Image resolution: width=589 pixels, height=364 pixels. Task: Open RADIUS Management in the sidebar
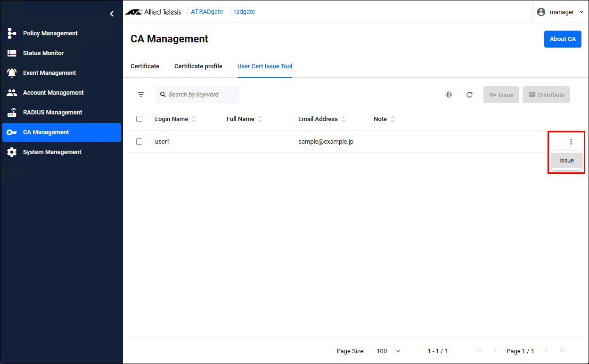point(62,113)
